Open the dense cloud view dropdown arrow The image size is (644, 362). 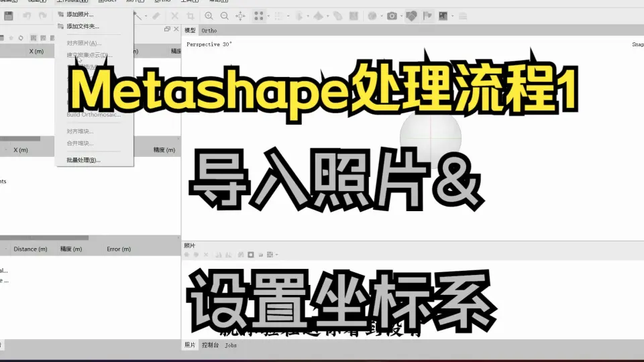[288, 16]
